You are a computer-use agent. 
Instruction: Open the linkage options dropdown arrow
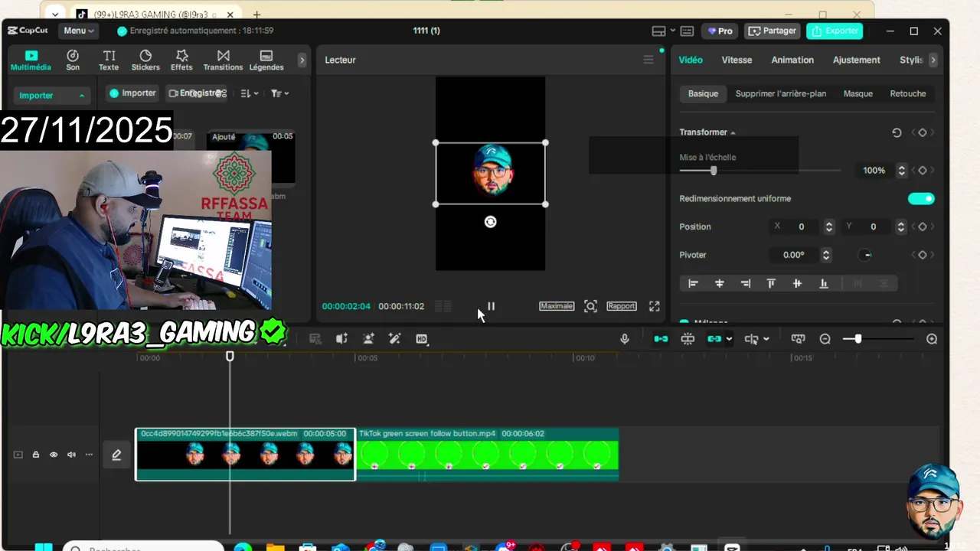point(729,339)
